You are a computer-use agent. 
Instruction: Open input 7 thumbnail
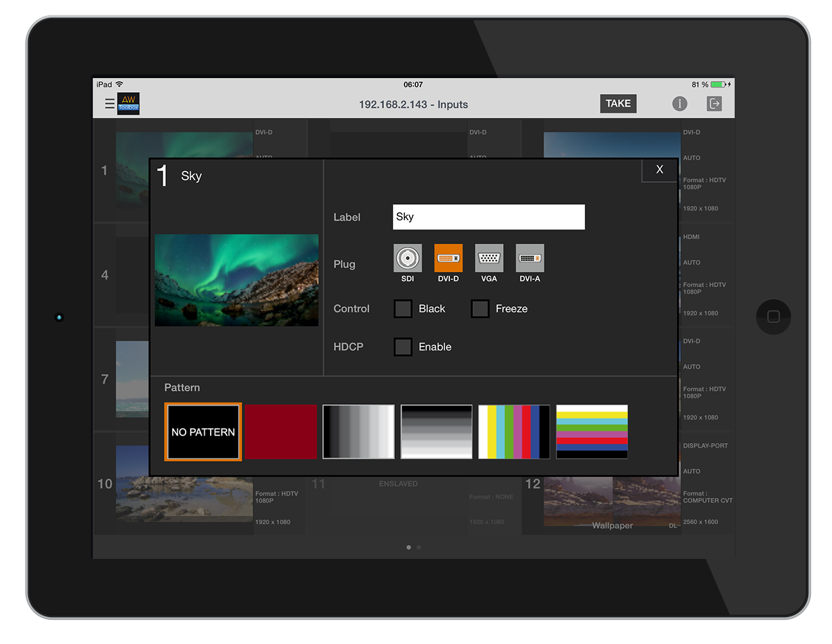tap(132, 379)
